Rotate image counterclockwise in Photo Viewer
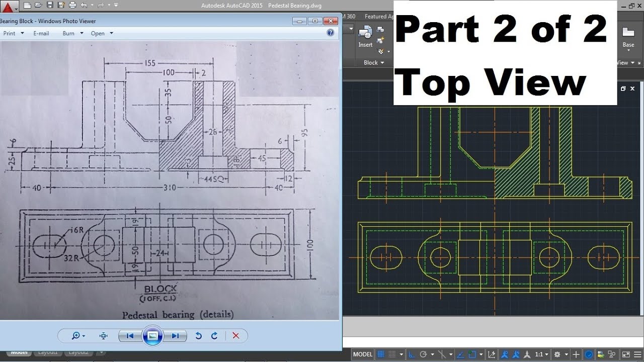 click(198, 336)
